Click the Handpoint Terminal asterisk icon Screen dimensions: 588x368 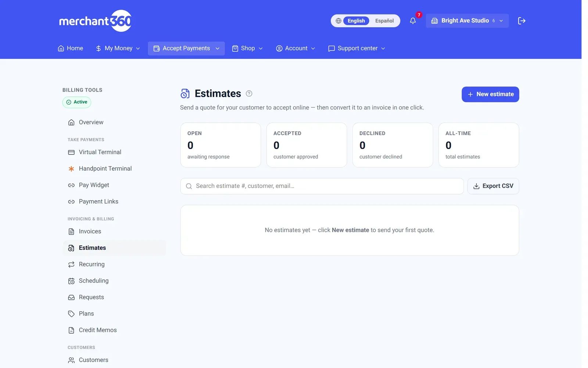tap(71, 169)
